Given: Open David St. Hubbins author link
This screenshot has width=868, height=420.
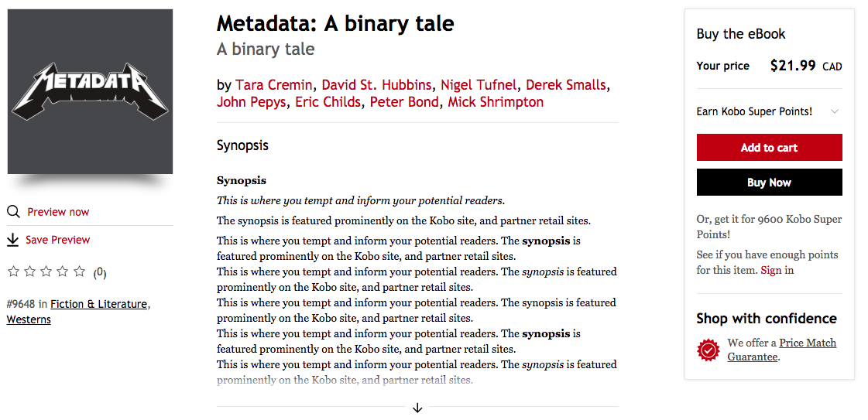Looking at the screenshot, I should pos(378,85).
